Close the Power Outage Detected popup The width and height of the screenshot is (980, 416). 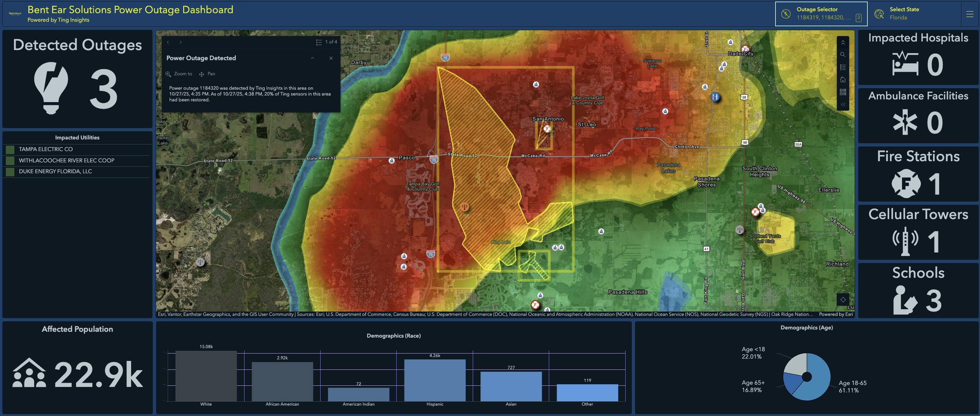coord(331,58)
